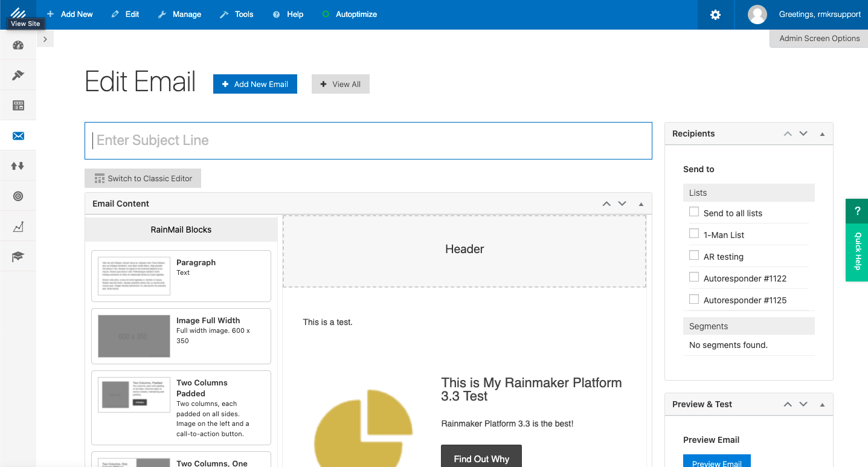868x467 pixels.
Task: Open the Results chart icon in sidebar
Action: pos(18,225)
